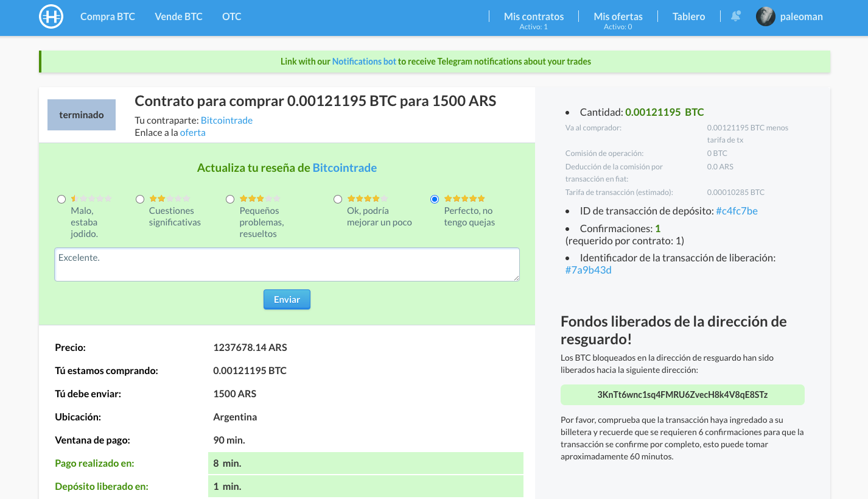868x499 pixels.
Task: Open the paleoman username menu
Action: [801, 17]
